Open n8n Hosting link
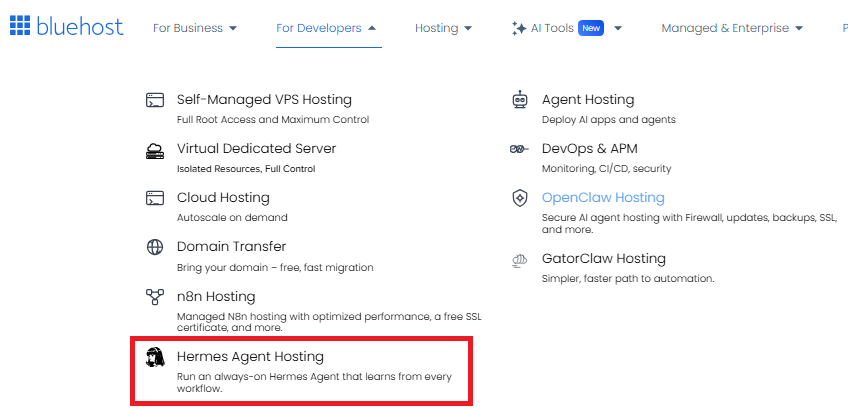The width and height of the screenshot is (848, 409). click(x=216, y=296)
